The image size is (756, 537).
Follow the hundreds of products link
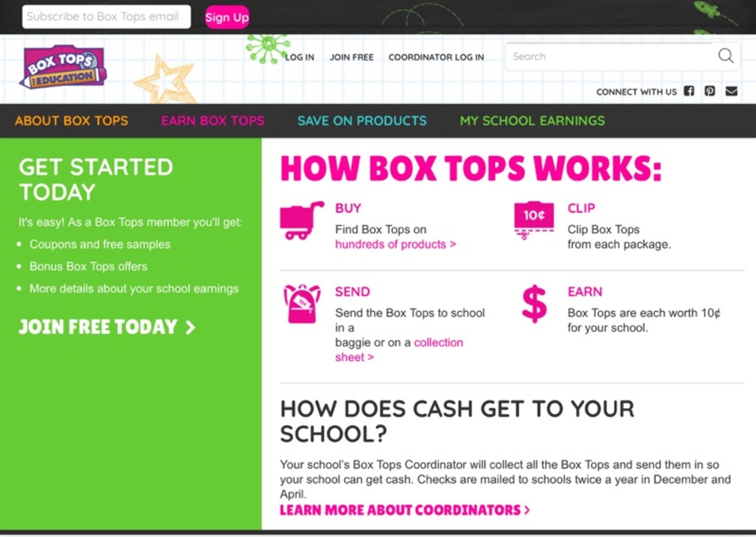point(395,244)
